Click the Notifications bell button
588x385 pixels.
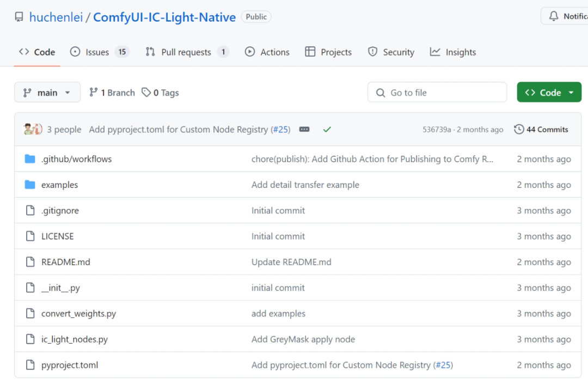click(565, 16)
